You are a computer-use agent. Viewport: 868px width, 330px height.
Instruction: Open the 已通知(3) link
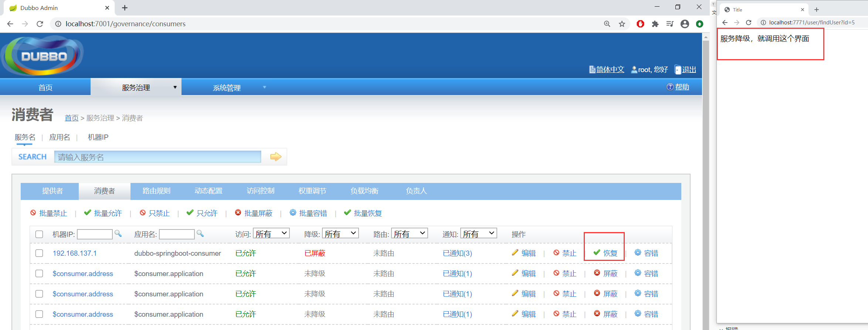457,253
